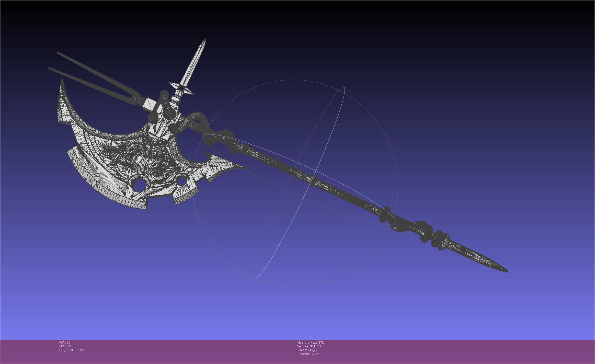Screen dimensions: 595x364
Task: Click the center of the trackball sphere
Action: pos(295,184)
